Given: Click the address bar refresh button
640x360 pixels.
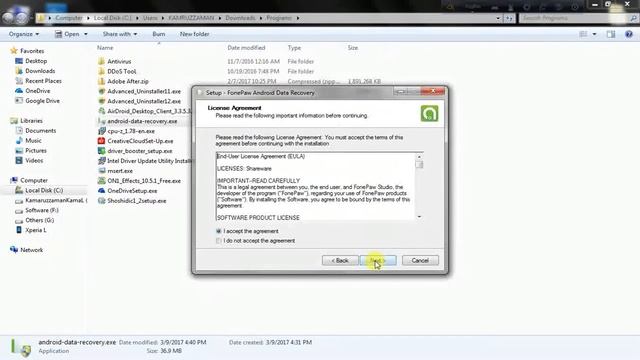Looking at the screenshot, I should (x=509, y=18).
